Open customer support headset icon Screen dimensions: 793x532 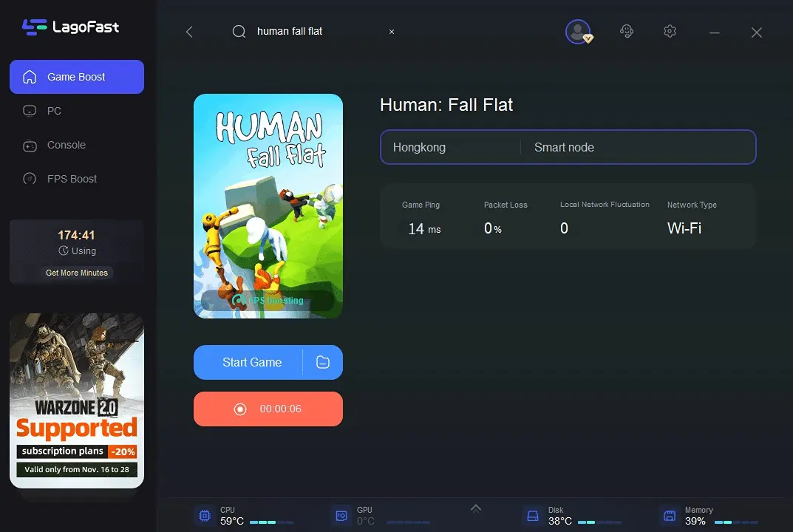(627, 31)
